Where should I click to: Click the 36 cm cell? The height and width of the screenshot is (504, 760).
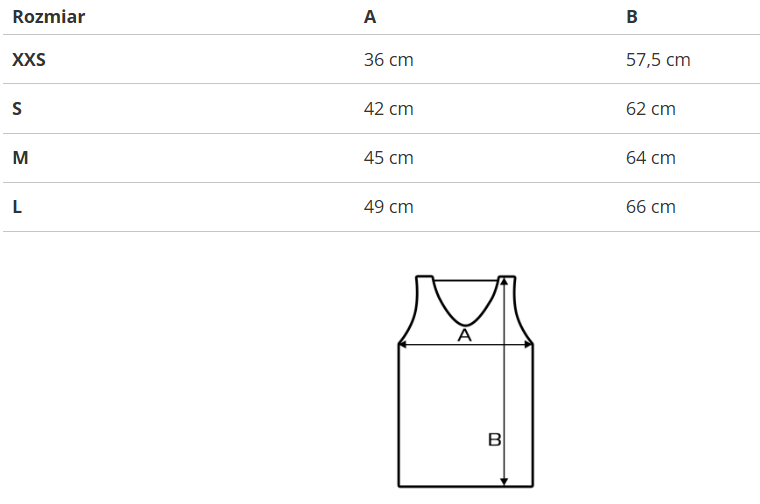tap(388, 60)
